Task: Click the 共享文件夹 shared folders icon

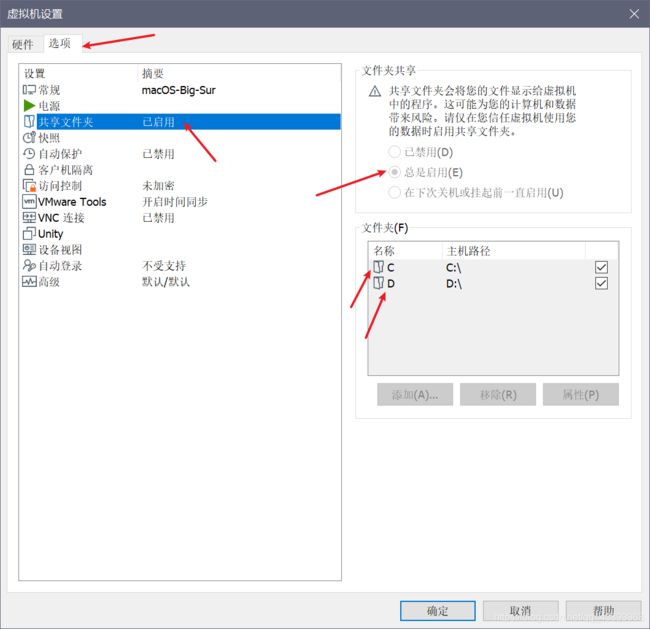Action: pos(29,121)
